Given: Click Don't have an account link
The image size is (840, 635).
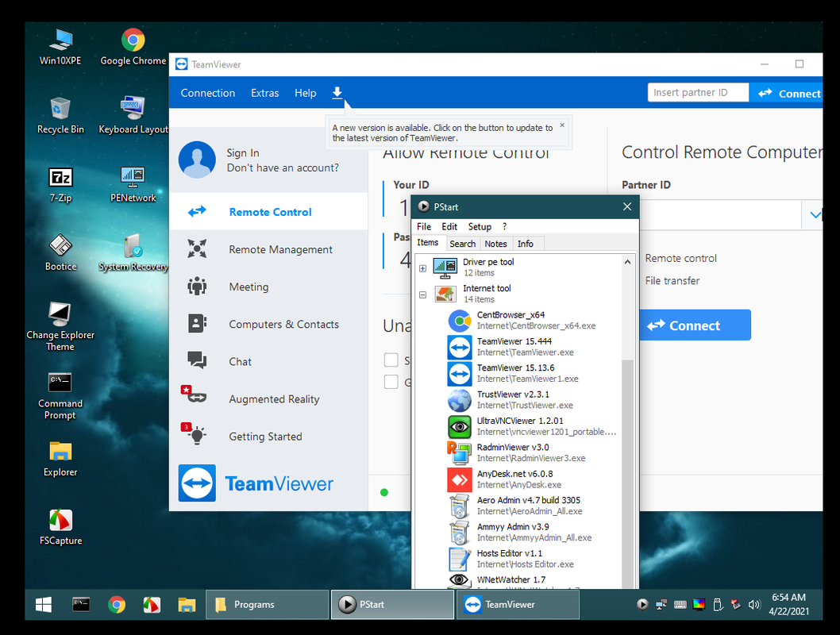Looking at the screenshot, I should tap(283, 168).
